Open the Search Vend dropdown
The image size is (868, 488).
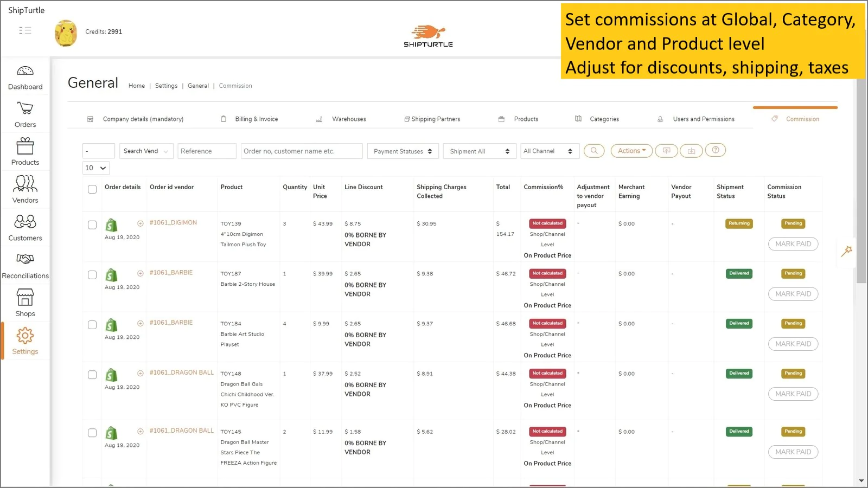(x=146, y=151)
